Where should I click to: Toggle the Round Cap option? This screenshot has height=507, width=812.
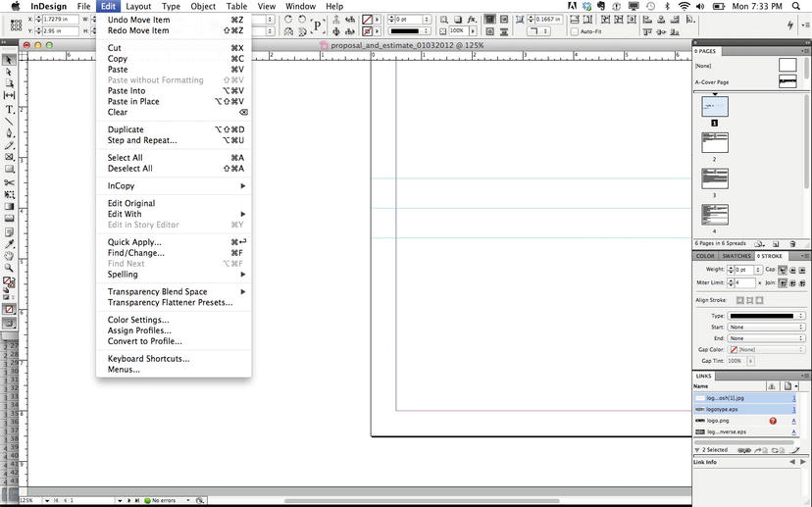pyautogui.click(x=792, y=270)
